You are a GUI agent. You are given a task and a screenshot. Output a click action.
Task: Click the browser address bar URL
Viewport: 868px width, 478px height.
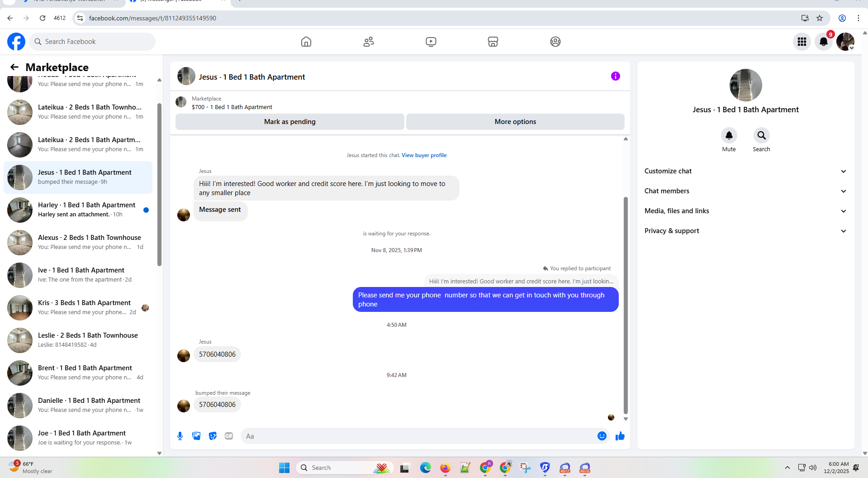152,18
